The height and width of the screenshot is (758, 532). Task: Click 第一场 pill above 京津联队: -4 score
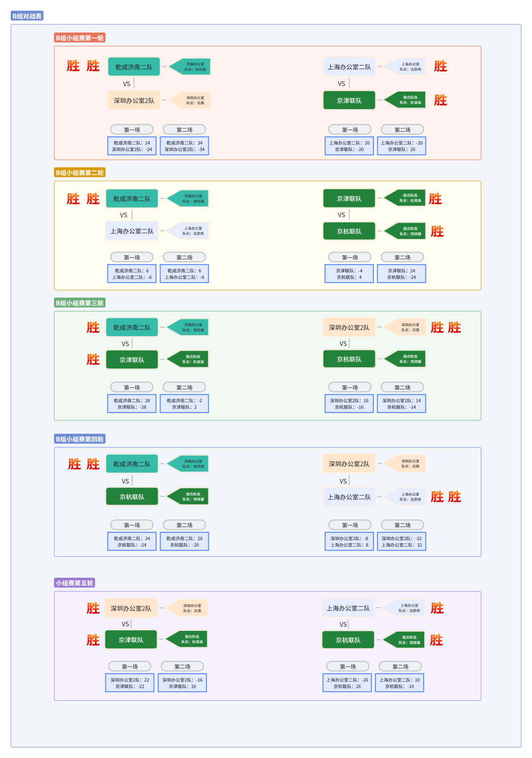point(350,257)
